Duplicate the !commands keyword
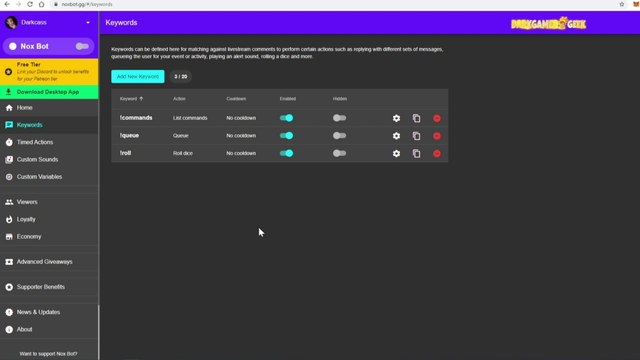Screen dimensions: 640x360 pos(416,118)
